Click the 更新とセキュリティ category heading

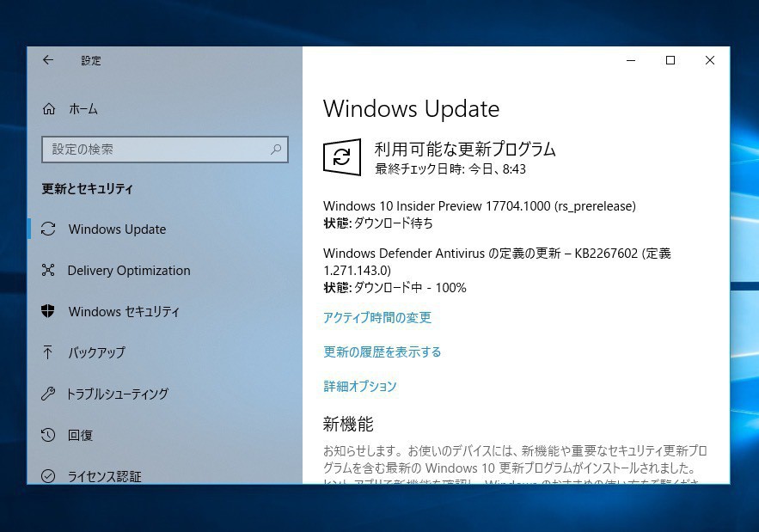(x=87, y=189)
